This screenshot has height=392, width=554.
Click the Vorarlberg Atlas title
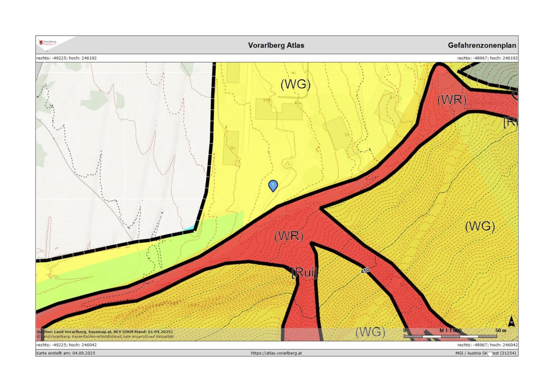tap(276, 45)
